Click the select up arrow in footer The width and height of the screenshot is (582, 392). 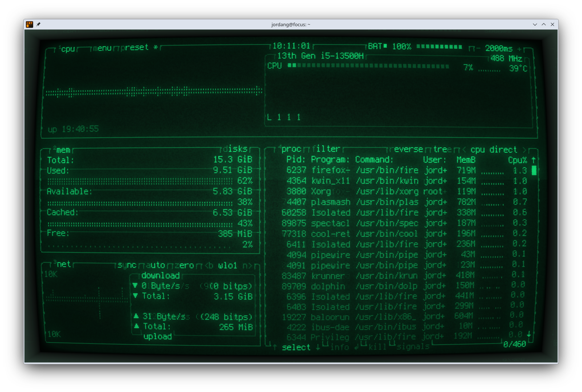[x=275, y=347]
